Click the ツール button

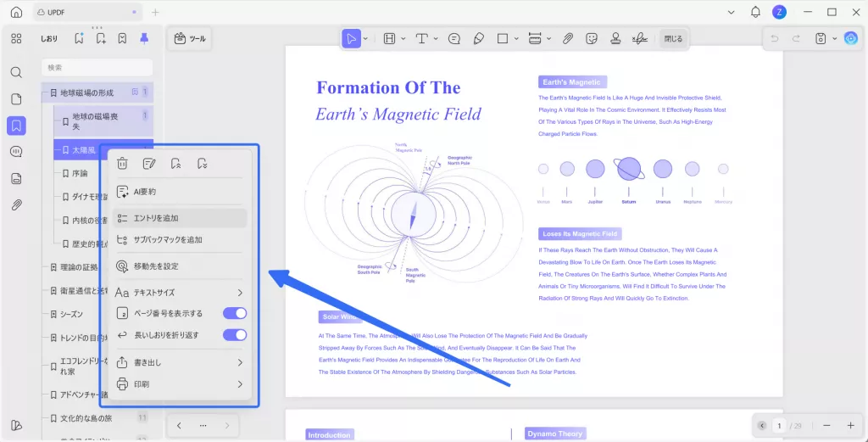[190, 39]
